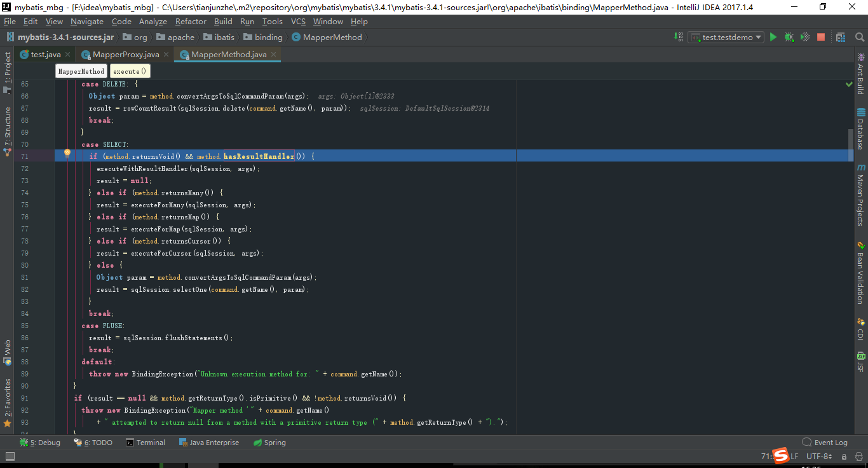Stop the running process

[820, 37]
